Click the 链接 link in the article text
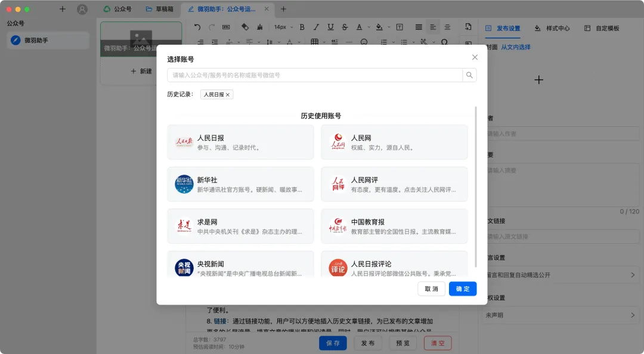 [x=219, y=321]
